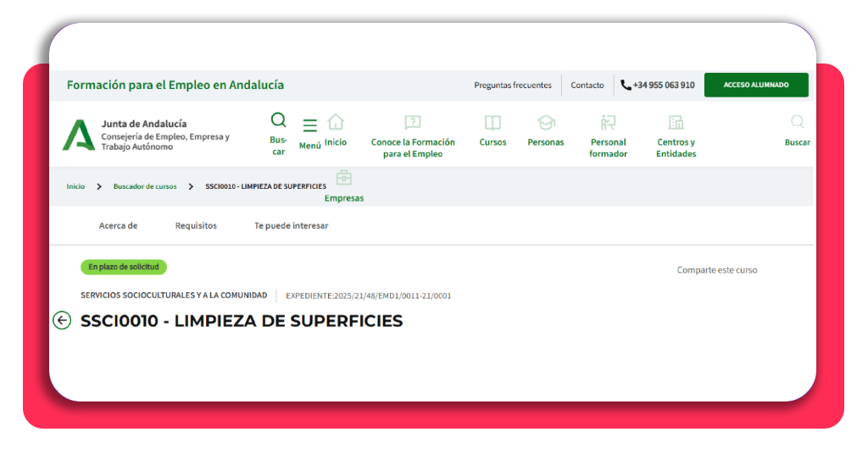
Task: Open the hamburger Menú icon
Action: [310, 125]
